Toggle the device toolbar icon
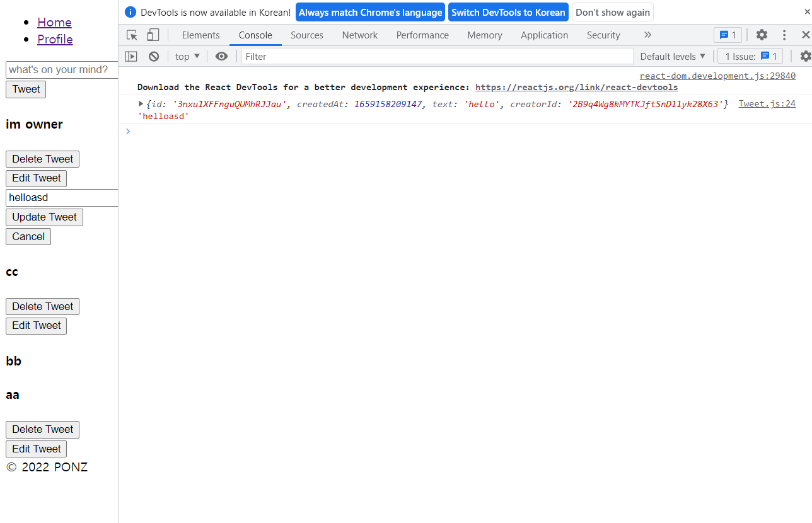The width and height of the screenshot is (812, 523). click(153, 35)
